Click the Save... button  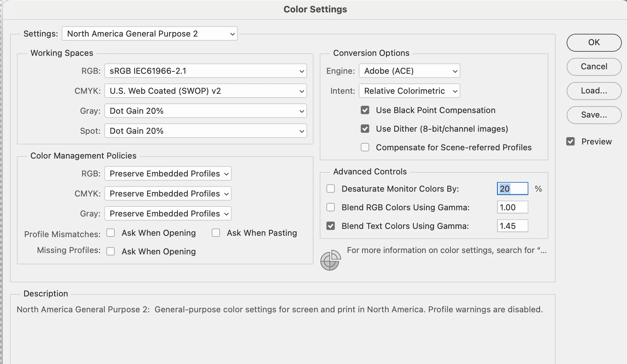pos(594,115)
